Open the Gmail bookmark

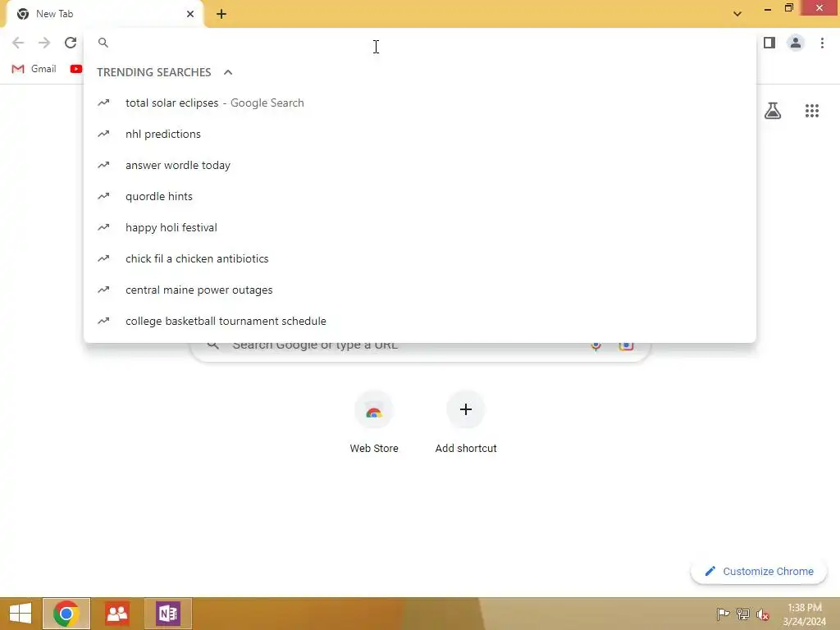pos(34,69)
